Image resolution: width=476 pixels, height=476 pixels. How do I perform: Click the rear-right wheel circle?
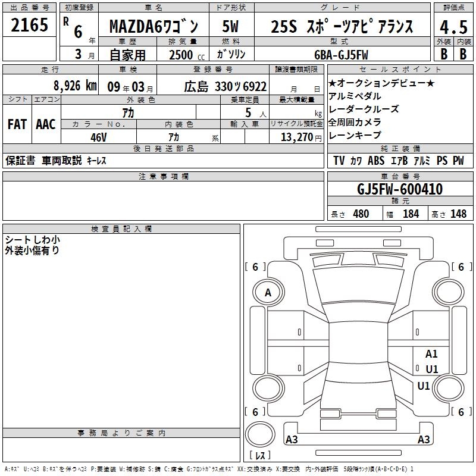(x=449, y=389)
